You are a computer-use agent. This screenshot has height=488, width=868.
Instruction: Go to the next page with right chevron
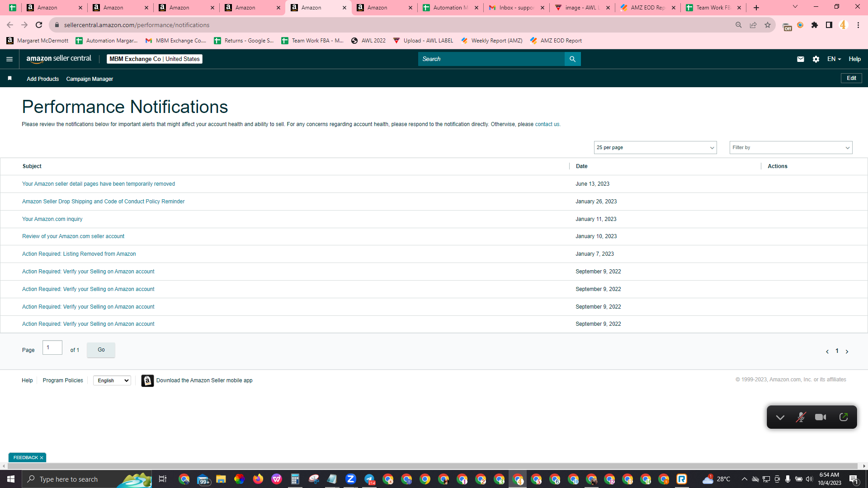click(847, 352)
